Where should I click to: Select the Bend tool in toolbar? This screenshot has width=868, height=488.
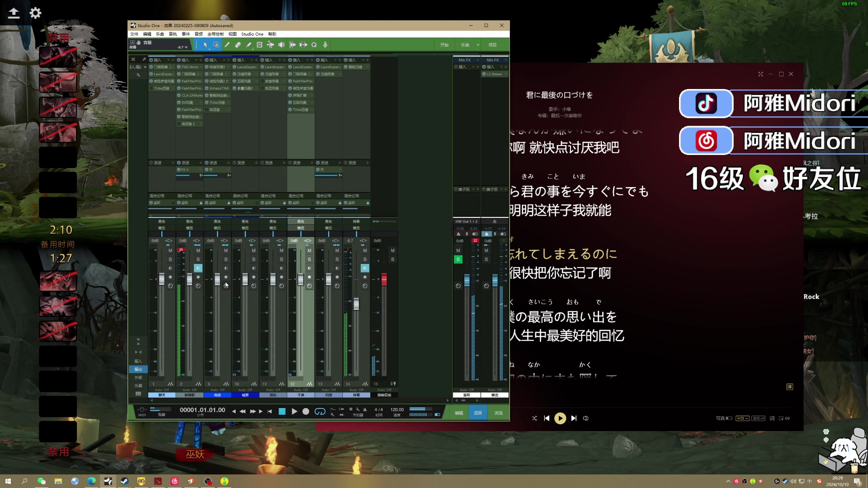click(270, 45)
